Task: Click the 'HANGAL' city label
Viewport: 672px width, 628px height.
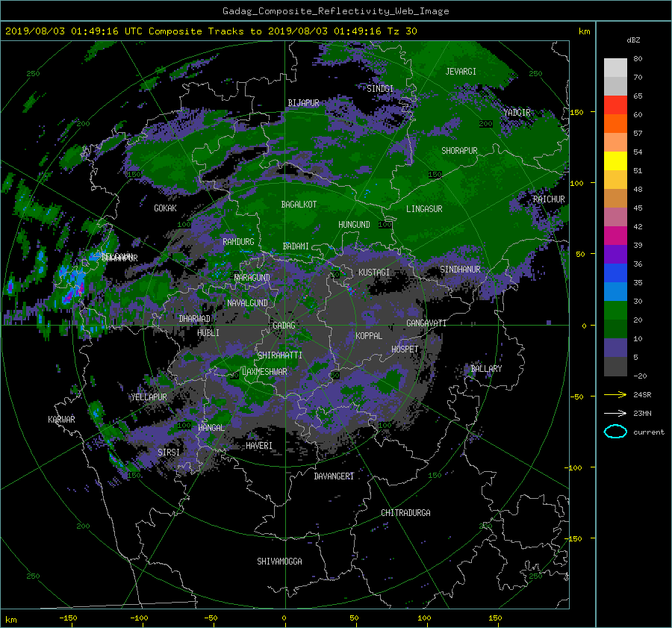Action: [x=211, y=428]
